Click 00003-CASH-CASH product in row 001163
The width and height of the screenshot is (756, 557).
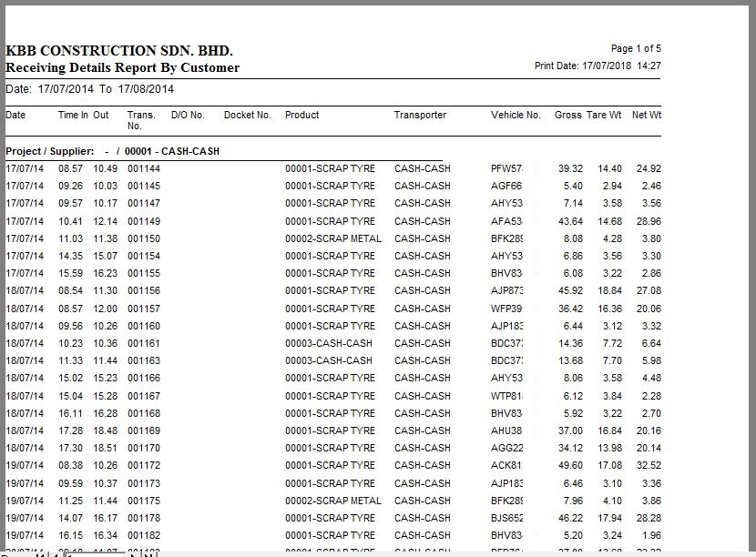pos(328,361)
